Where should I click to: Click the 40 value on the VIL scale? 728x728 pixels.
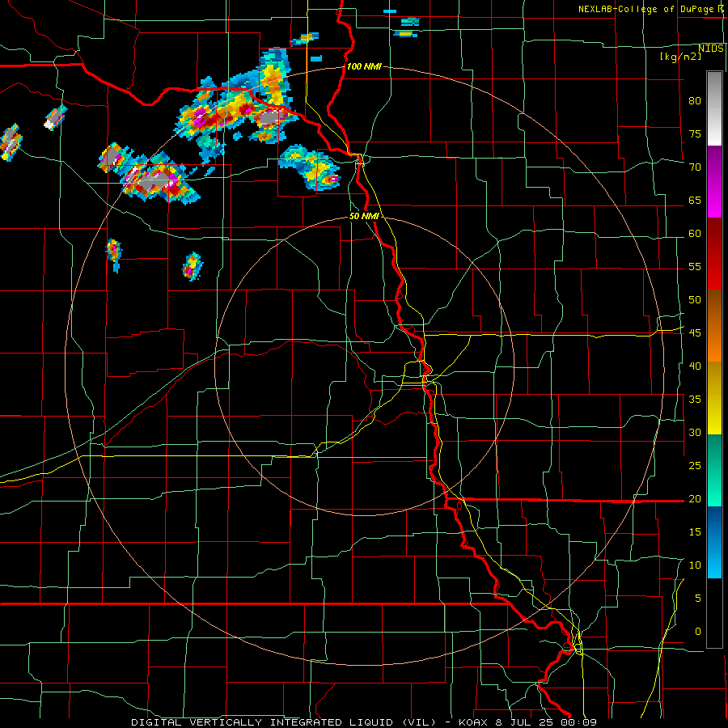pyautogui.click(x=695, y=366)
